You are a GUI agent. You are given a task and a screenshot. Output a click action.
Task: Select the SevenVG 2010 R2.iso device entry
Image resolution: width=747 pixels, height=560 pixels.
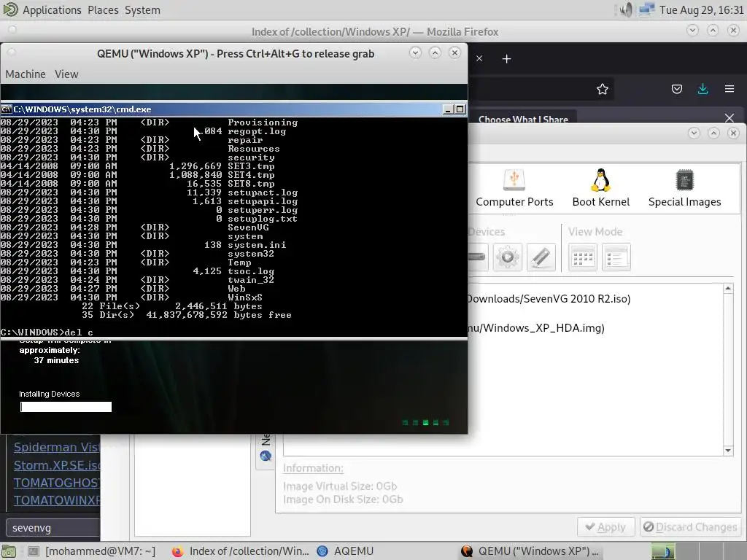point(549,299)
